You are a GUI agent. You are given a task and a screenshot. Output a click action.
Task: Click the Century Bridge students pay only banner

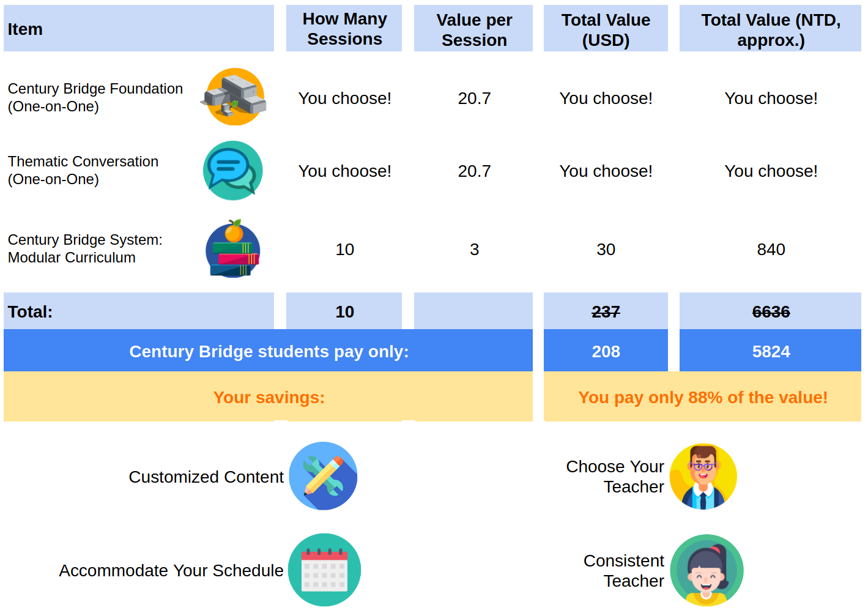pos(269,351)
